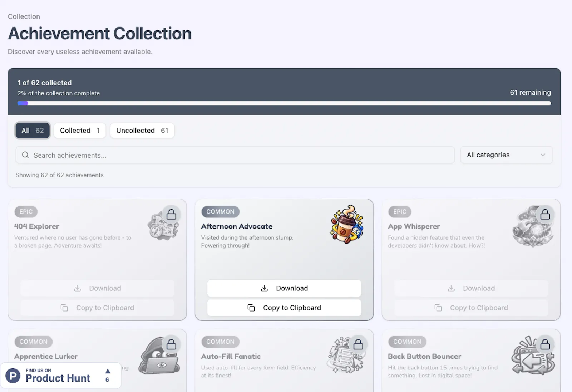Click the Product Hunt logo icon
The width and height of the screenshot is (572, 392).
click(13, 375)
